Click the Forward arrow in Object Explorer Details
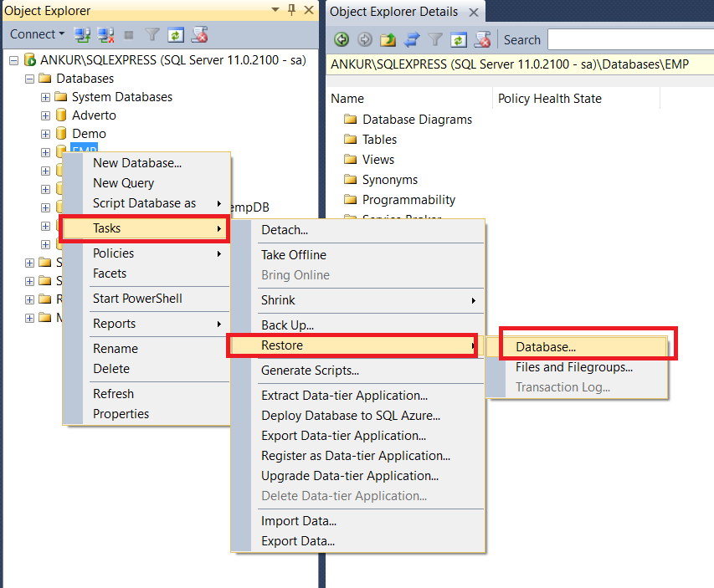Viewport: 714px width, 588px height. [x=365, y=40]
